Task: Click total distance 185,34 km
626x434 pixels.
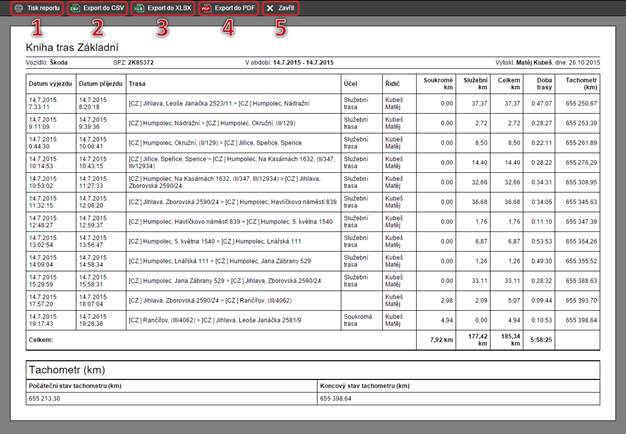Action: click(x=511, y=340)
